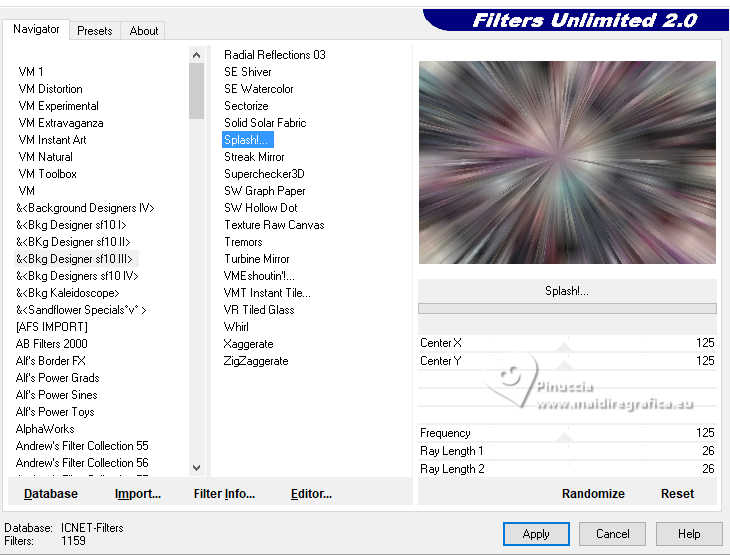The height and width of the screenshot is (555, 730).
Task: Choose ZigZaggerate filter
Action: point(256,361)
